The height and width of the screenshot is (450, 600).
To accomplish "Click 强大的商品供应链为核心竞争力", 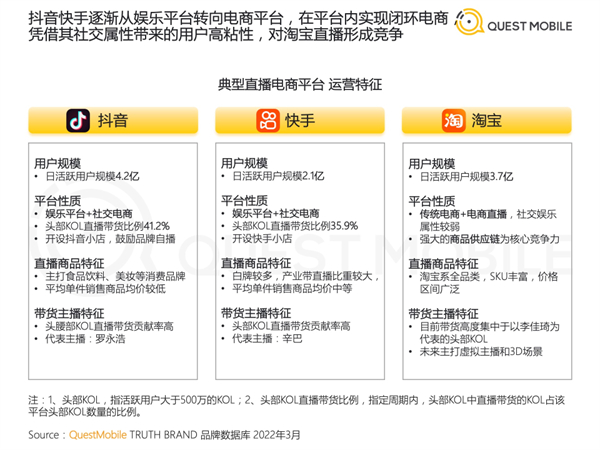I will (489, 239).
